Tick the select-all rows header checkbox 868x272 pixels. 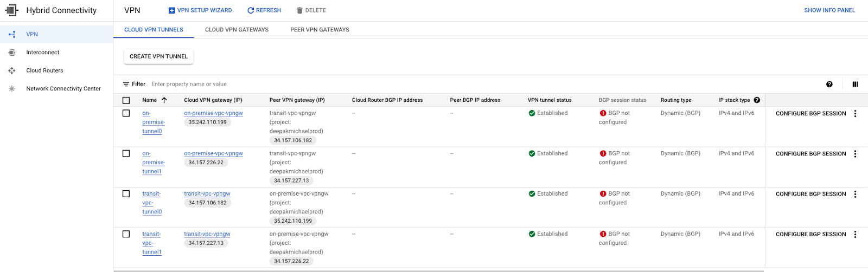(126, 100)
